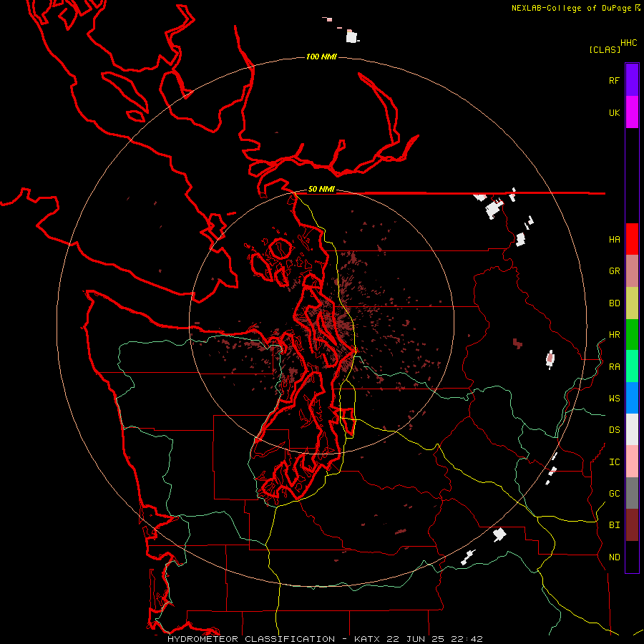
Task: Click the KATX station identifier
Action: click(367, 639)
